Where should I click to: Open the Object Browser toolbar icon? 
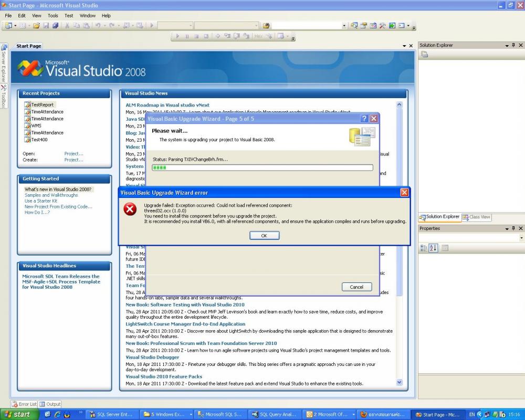click(x=373, y=25)
